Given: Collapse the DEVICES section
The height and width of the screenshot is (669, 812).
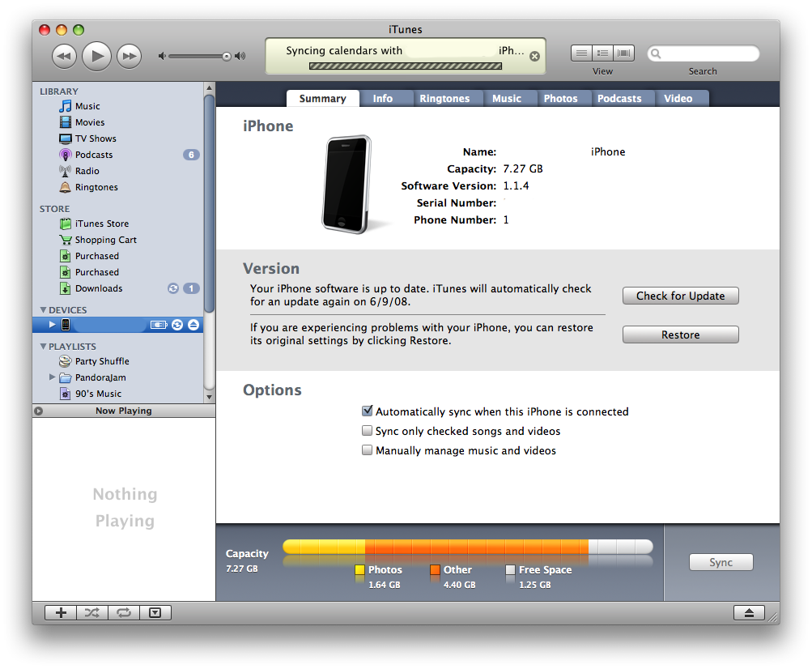Looking at the screenshot, I should (43, 310).
